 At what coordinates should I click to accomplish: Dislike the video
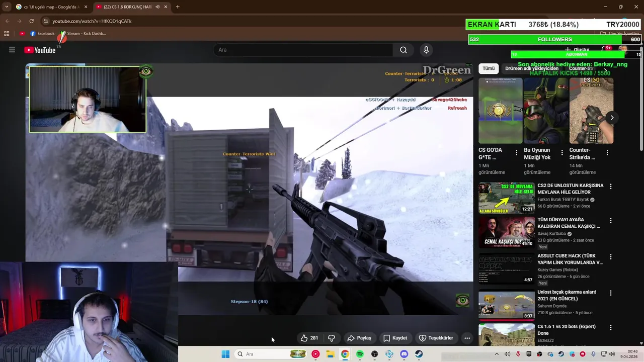tap(332, 338)
